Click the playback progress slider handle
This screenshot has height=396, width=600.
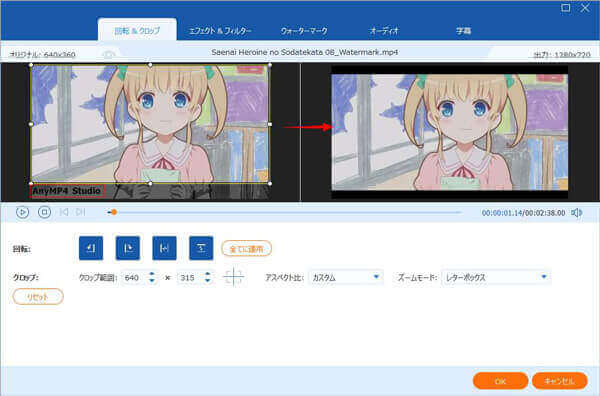click(114, 212)
